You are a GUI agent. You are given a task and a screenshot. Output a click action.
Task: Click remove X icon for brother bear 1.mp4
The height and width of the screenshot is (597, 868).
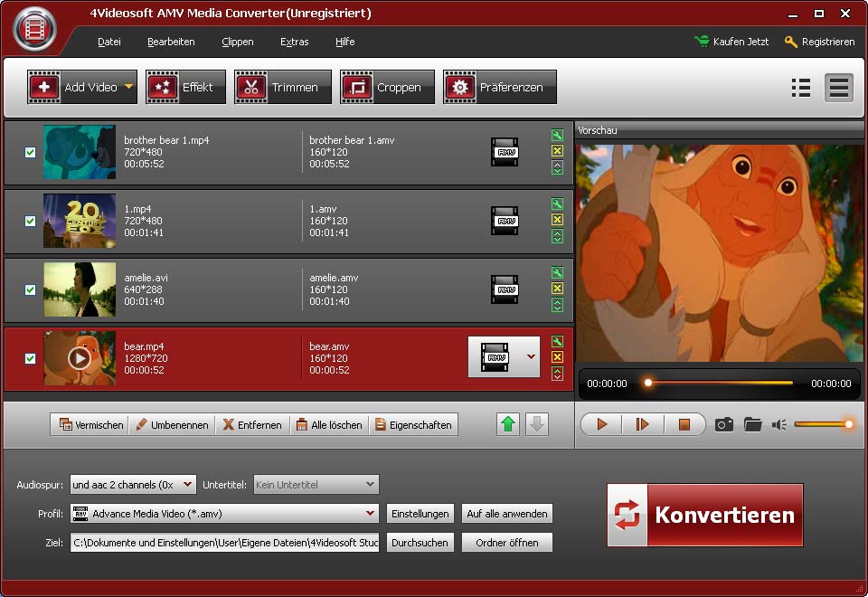pos(558,151)
